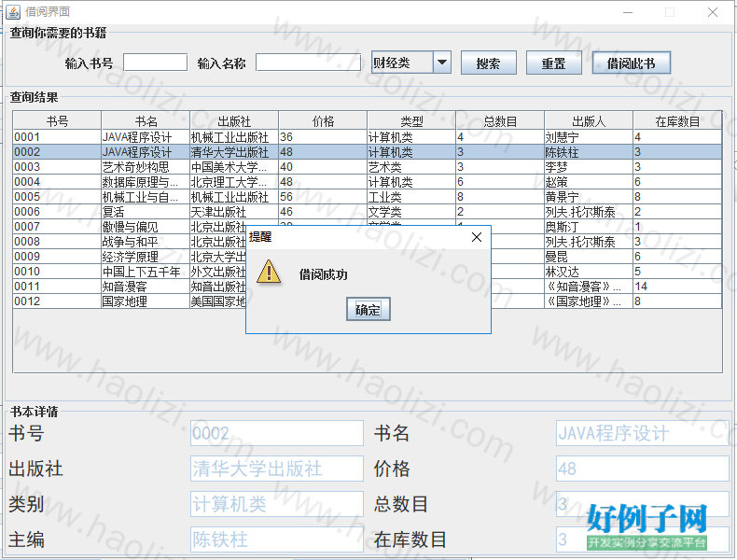Click the 主编 detail field showing 陈铁柱
The width and height of the screenshot is (737, 560).
277,539
